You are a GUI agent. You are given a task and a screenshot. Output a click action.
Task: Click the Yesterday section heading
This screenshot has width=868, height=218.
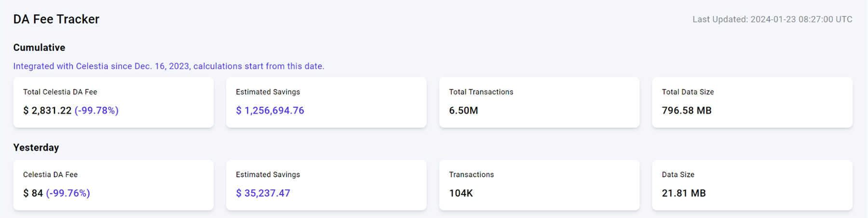point(36,148)
